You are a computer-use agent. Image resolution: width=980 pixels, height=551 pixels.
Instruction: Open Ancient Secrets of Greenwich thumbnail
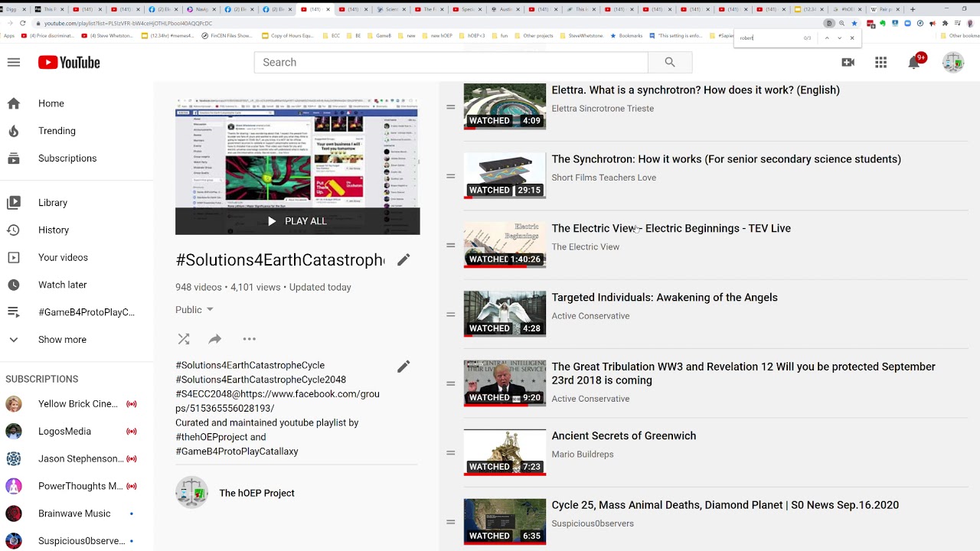coord(505,452)
